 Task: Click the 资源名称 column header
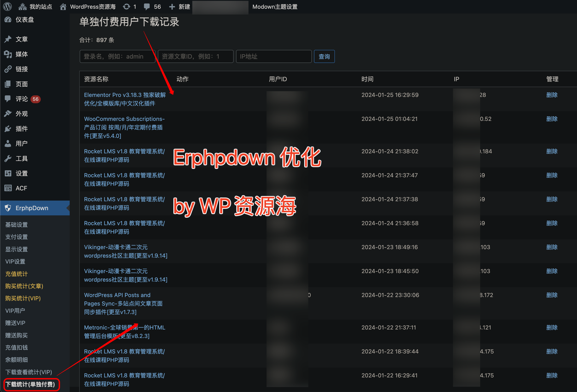(x=96, y=79)
